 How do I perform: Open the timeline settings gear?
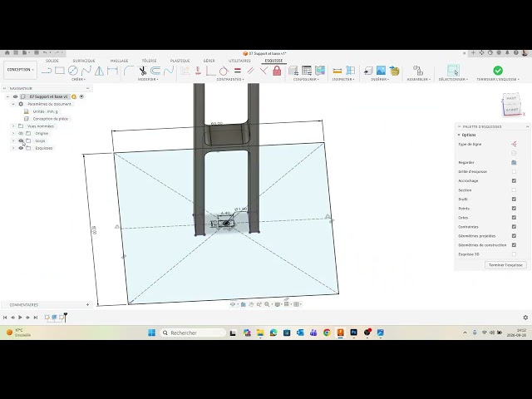(525, 318)
